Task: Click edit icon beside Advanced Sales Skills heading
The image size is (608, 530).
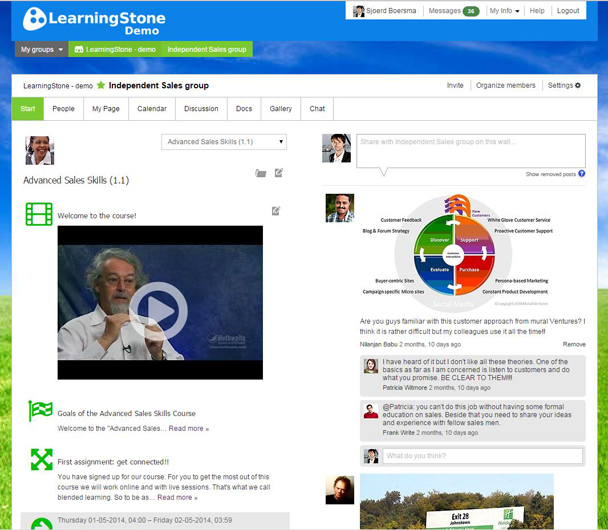Action: [279, 173]
